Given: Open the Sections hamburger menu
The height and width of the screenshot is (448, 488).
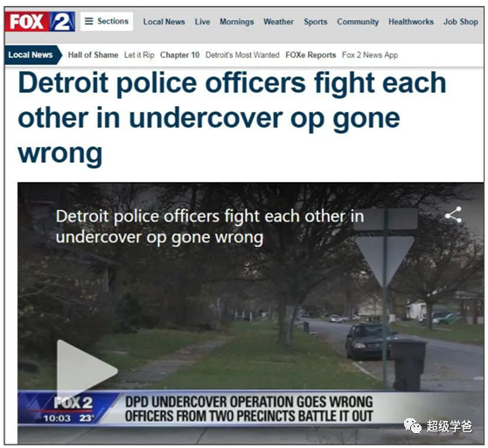Looking at the screenshot, I should click(107, 21).
